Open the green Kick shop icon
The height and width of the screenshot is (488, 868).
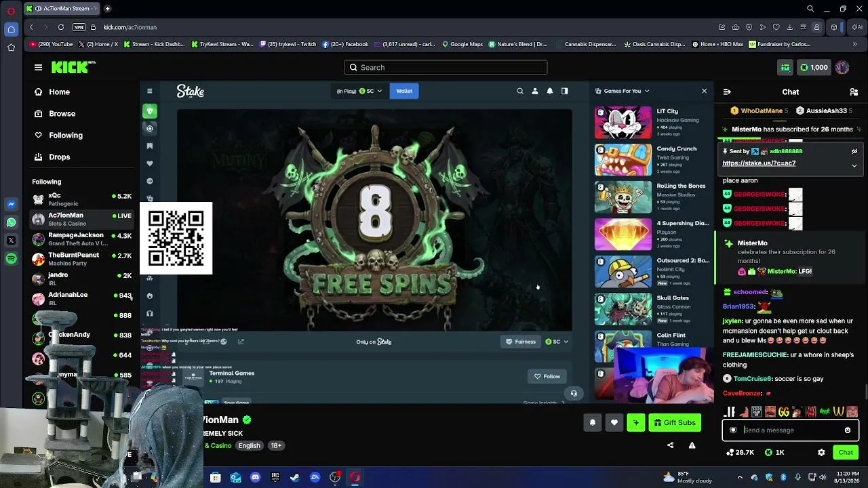[x=785, y=67]
